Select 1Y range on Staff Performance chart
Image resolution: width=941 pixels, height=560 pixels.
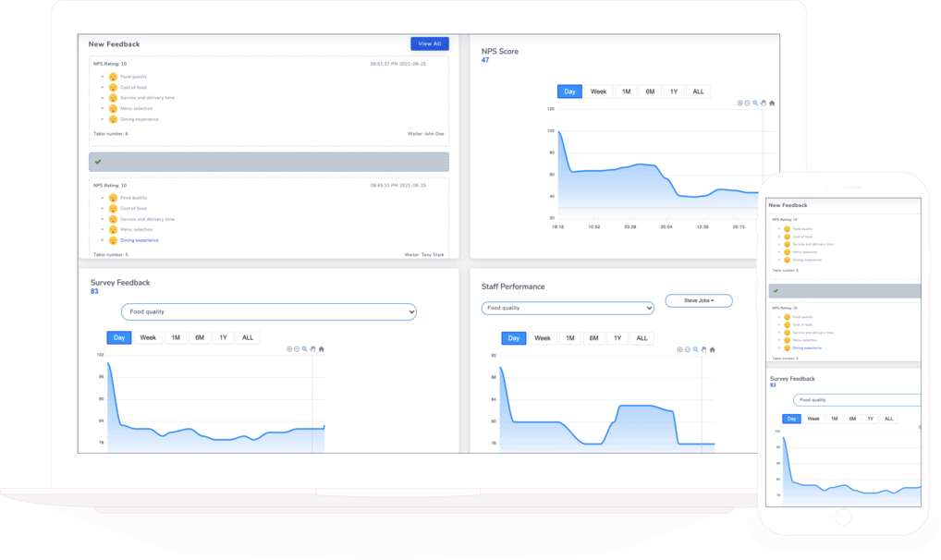617,338
